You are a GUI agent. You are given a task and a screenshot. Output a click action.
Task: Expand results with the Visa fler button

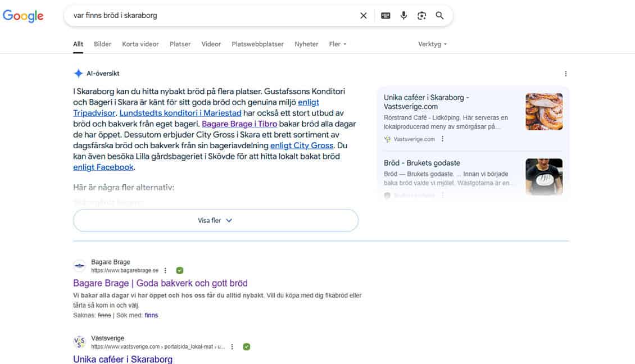pos(215,220)
